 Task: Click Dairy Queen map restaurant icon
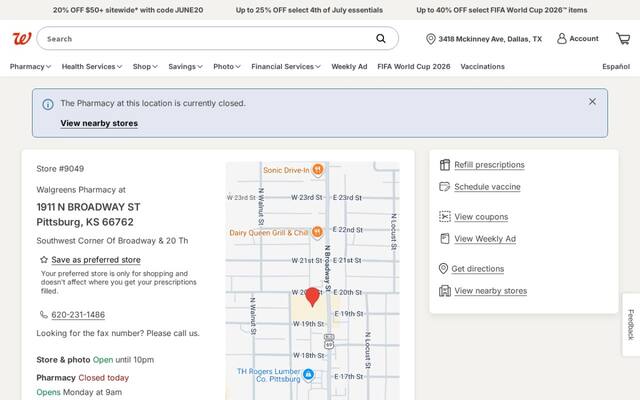coord(317,232)
